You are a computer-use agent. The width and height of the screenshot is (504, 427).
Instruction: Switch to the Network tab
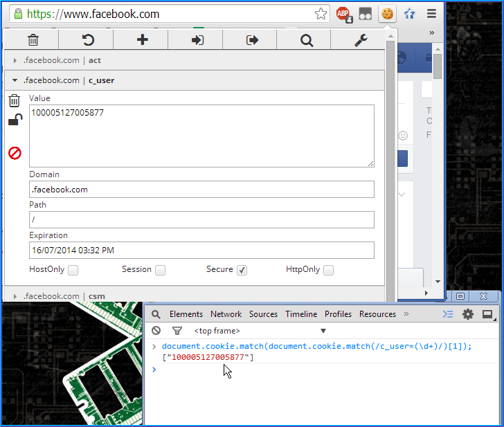pos(226,314)
